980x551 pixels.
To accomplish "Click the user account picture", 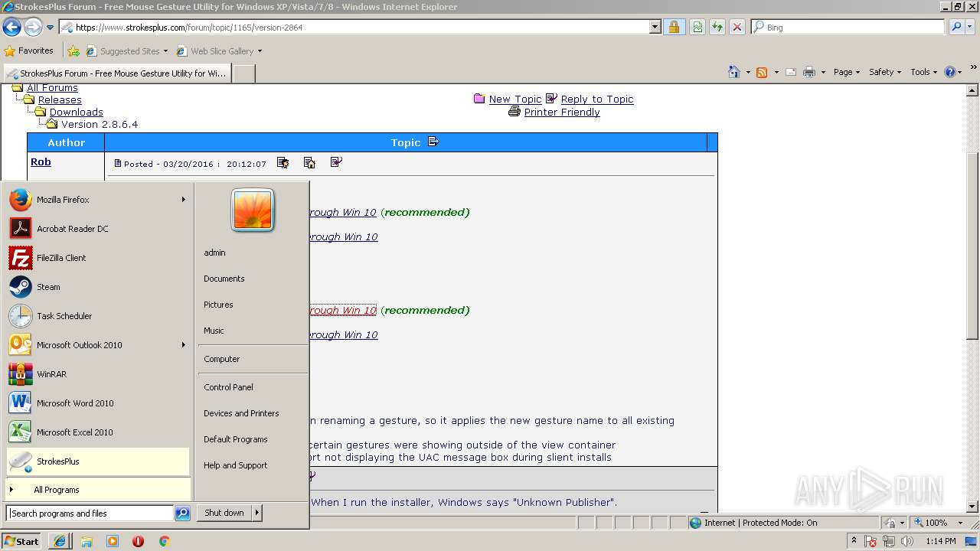I will (253, 210).
